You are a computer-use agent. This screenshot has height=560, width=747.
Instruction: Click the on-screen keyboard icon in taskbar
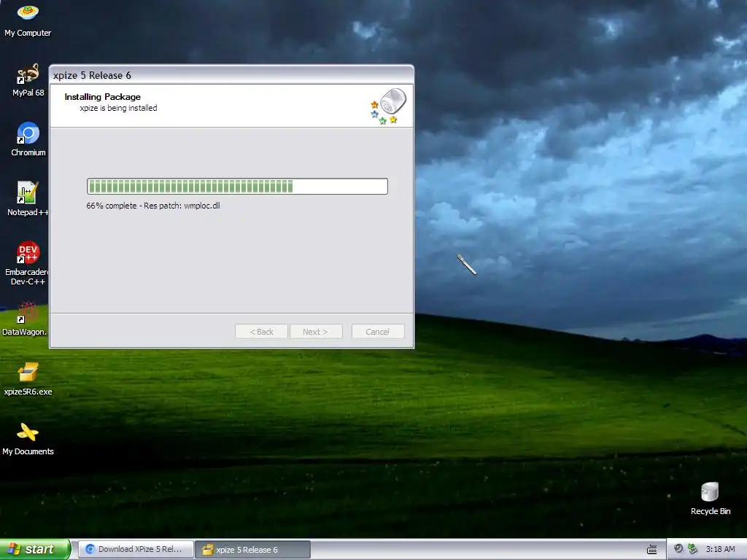[651, 550]
